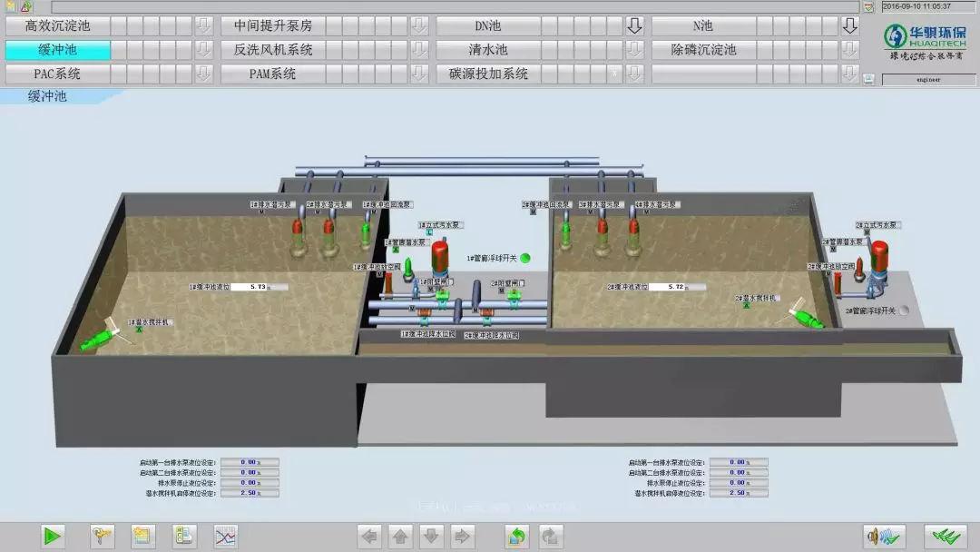Click the alarm horn acknowledge icon
The image size is (980, 552).
pos(885,537)
